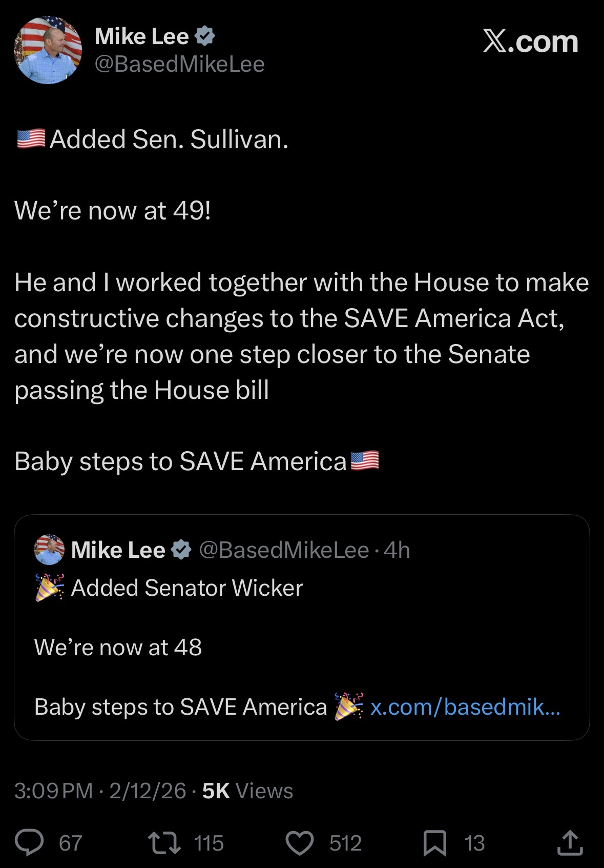Open the small avatar in quoted post

(x=49, y=550)
